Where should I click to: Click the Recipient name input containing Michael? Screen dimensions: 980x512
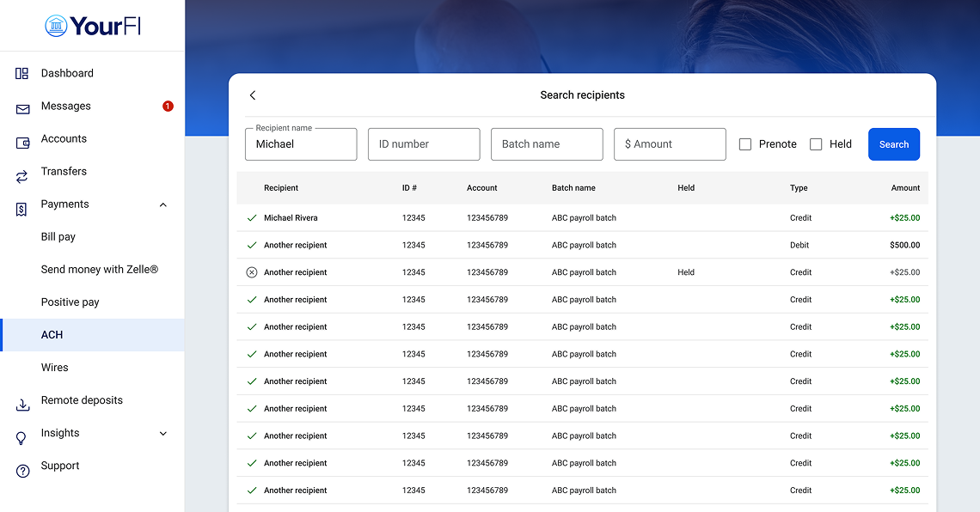[300, 144]
